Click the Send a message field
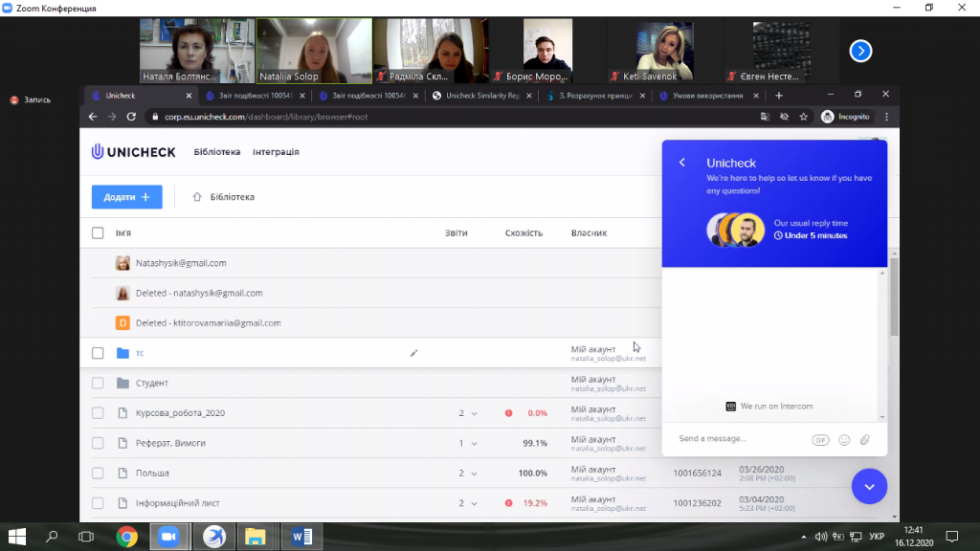 coord(737,439)
